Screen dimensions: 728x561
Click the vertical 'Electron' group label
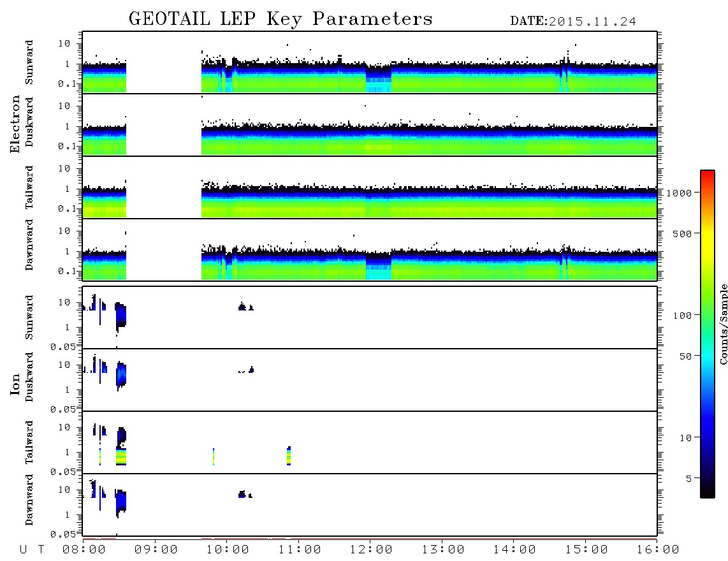[15, 124]
